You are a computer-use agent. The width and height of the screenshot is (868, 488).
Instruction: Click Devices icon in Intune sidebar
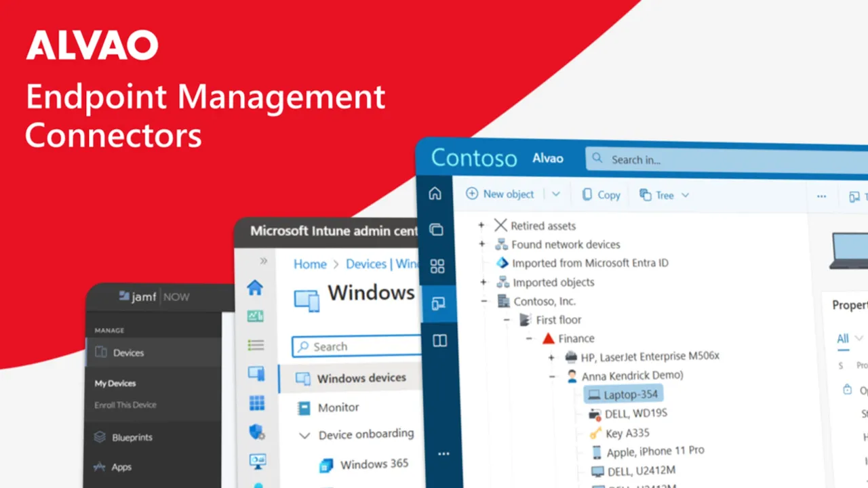coord(256,373)
